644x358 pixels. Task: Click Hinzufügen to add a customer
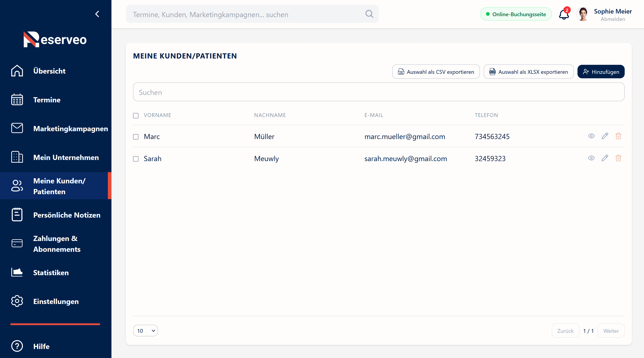(601, 72)
